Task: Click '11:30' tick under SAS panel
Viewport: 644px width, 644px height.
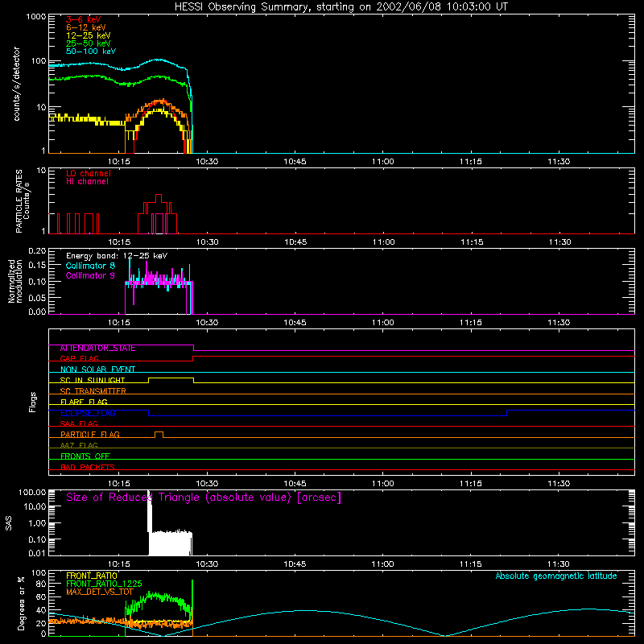Action: tap(559, 564)
